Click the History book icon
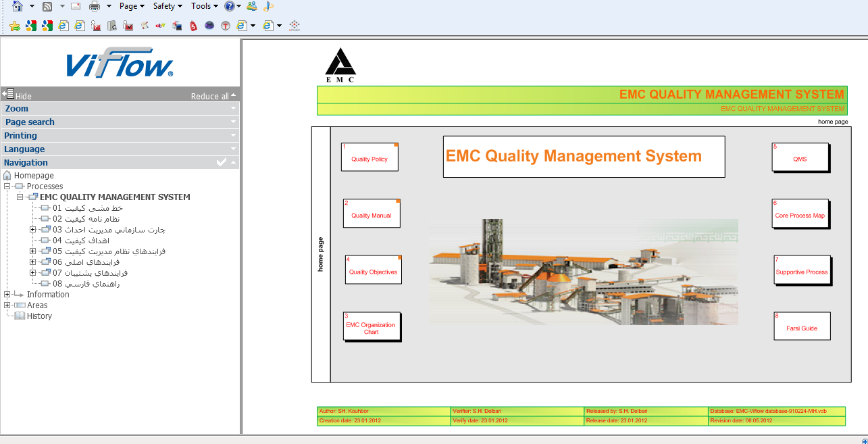868x444 pixels. coord(20,316)
